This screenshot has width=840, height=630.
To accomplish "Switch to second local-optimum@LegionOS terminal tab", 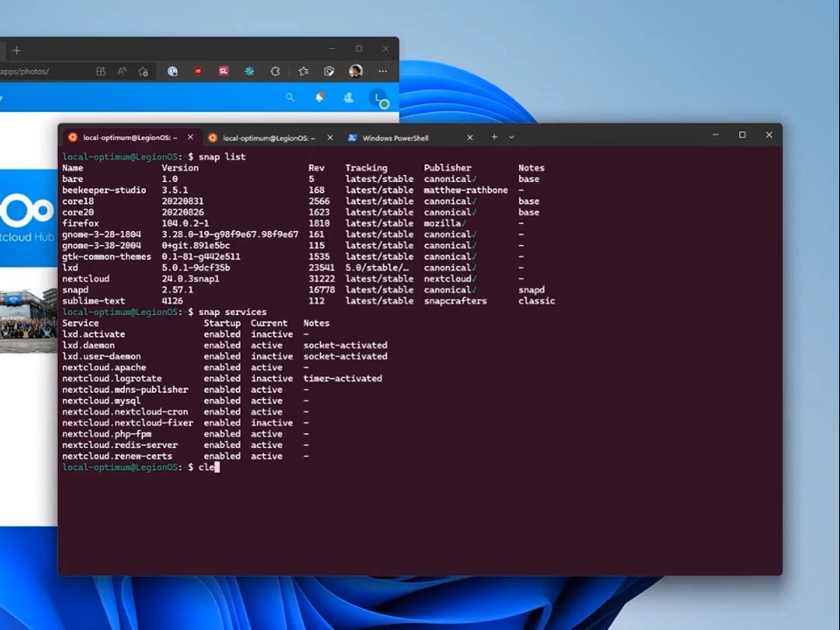I will (269, 138).
